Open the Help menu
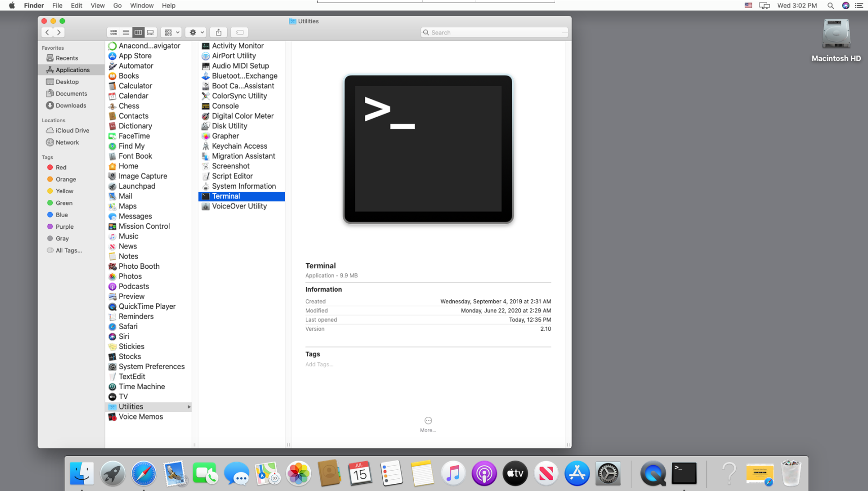The image size is (868, 491). pos(169,6)
